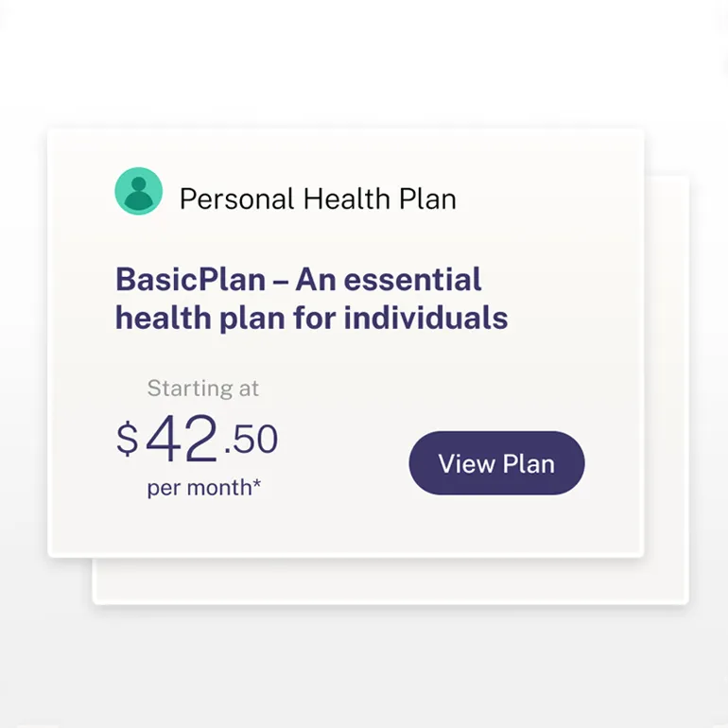728x728 pixels.
Task: Click the large 42 price number
Action: pyautogui.click(x=182, y=440)
